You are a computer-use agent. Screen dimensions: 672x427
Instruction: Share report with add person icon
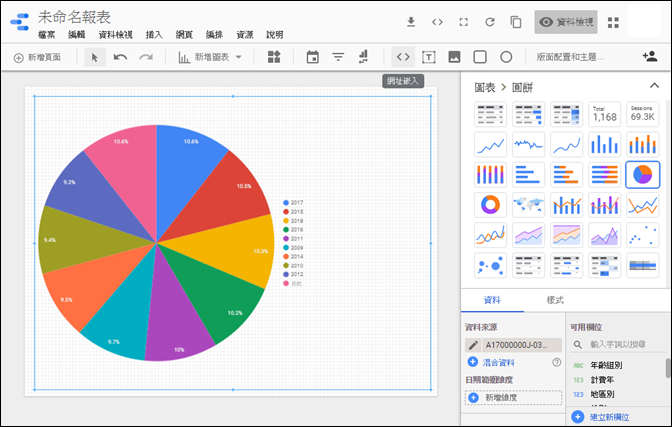point(650,57)
